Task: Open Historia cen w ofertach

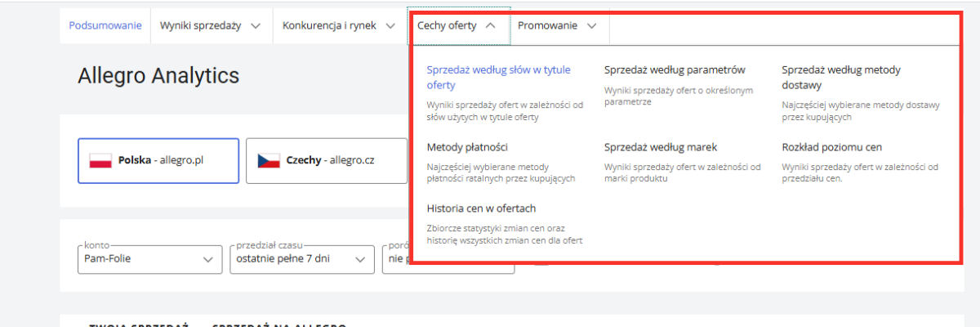Action: click(x=481, y=208)
